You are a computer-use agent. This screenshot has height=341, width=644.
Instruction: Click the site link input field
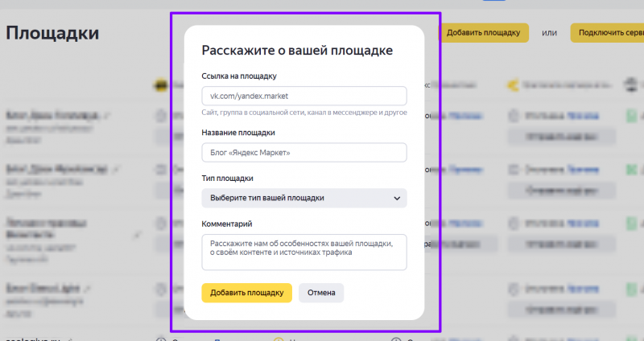(x=304, y=96)
